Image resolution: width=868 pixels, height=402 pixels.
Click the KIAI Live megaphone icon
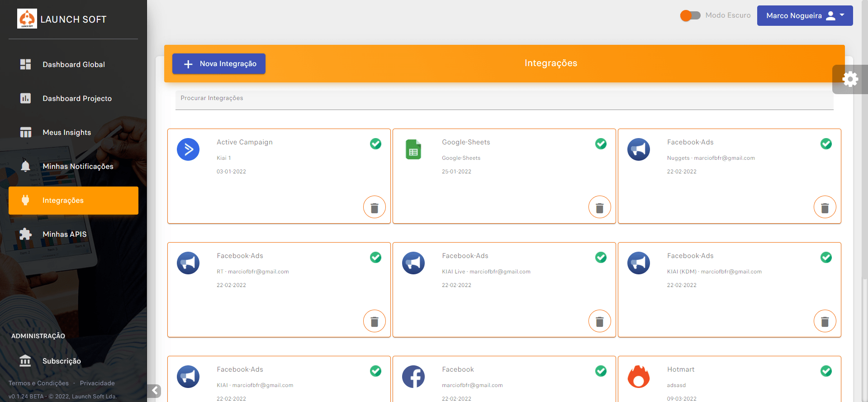413,263
